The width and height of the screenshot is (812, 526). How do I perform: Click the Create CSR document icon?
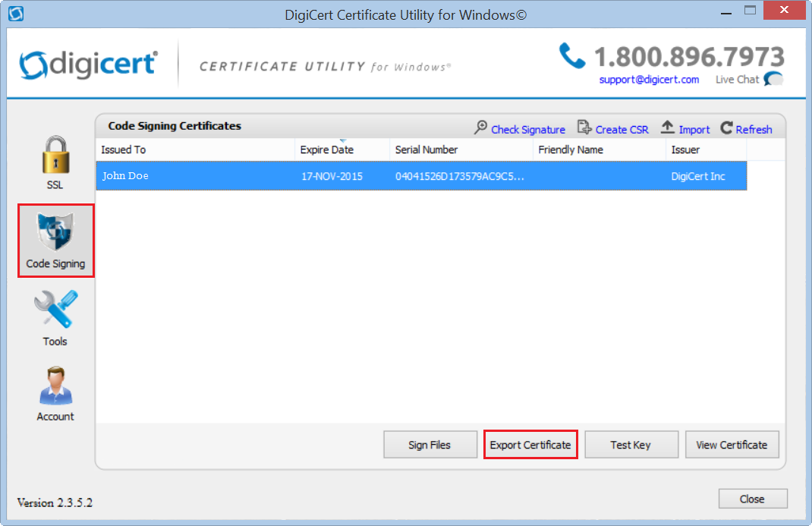click(584, 128)
